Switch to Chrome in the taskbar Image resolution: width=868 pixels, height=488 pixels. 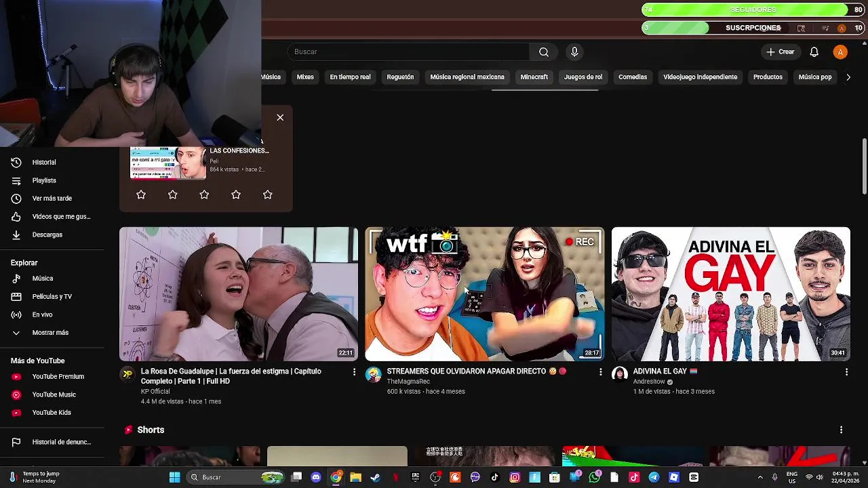pos(336,477)
